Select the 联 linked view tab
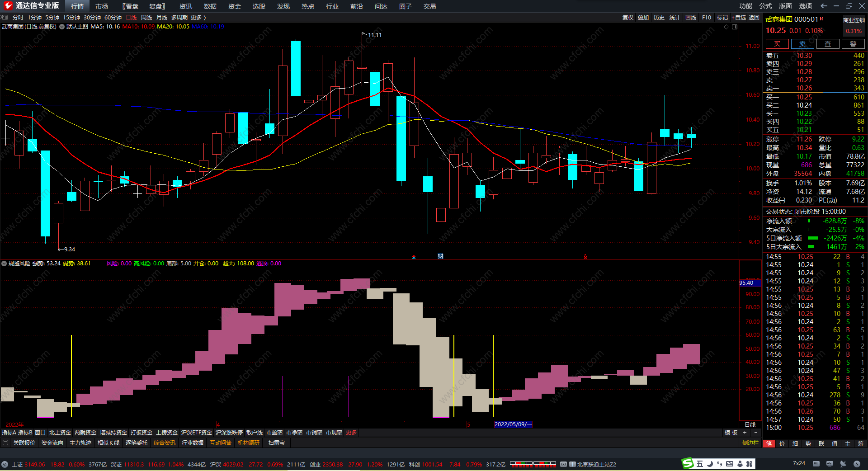This screenshot has width=868, height=471. coord(821,443)
